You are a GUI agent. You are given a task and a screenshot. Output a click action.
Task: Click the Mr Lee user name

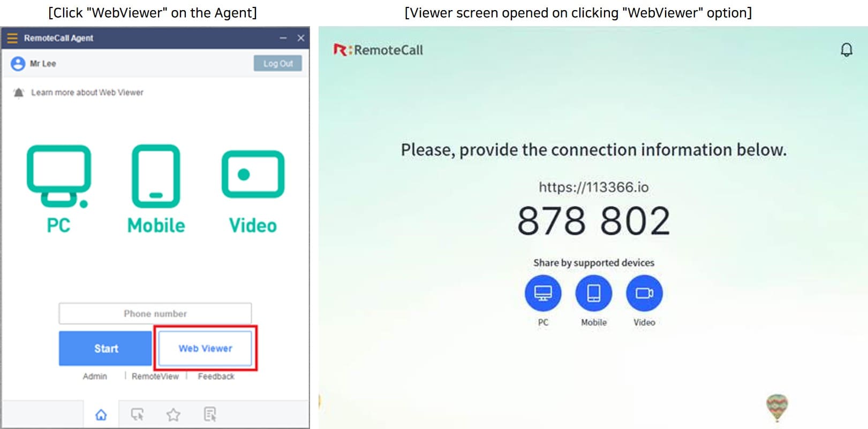click(x=43, y=64)
